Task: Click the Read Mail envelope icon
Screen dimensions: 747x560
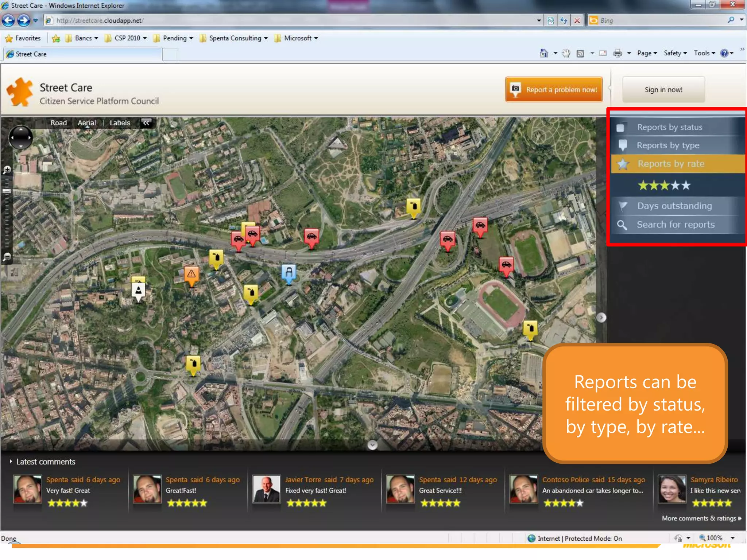Action: point(603,53)
